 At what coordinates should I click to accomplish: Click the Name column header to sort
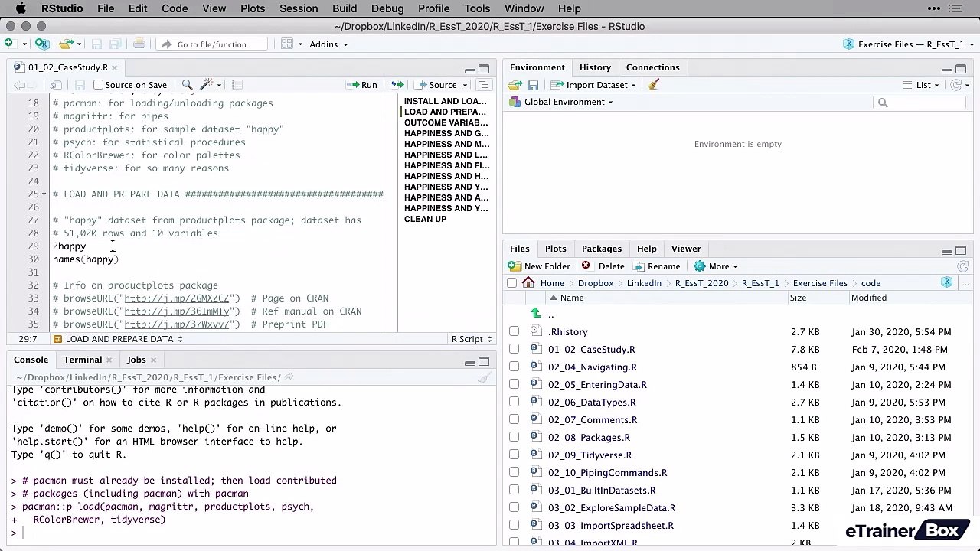[x=571, y=298]
